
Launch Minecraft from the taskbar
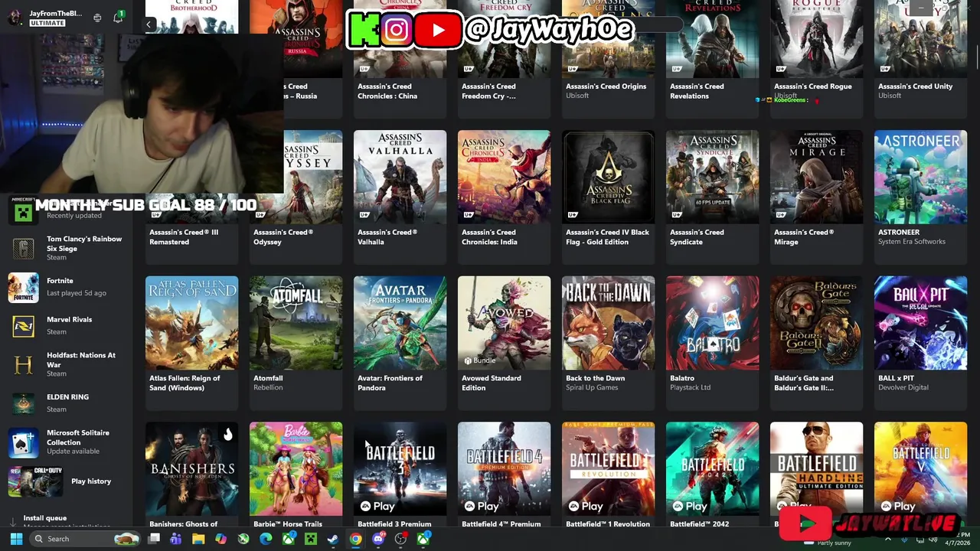tap(310, 539)
